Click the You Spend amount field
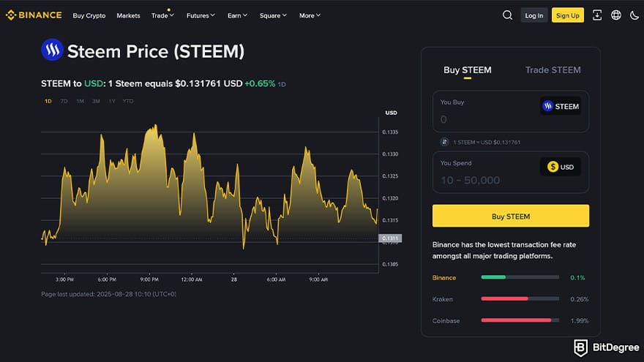This screenshot has width=644, height=362. click(511, 172)
